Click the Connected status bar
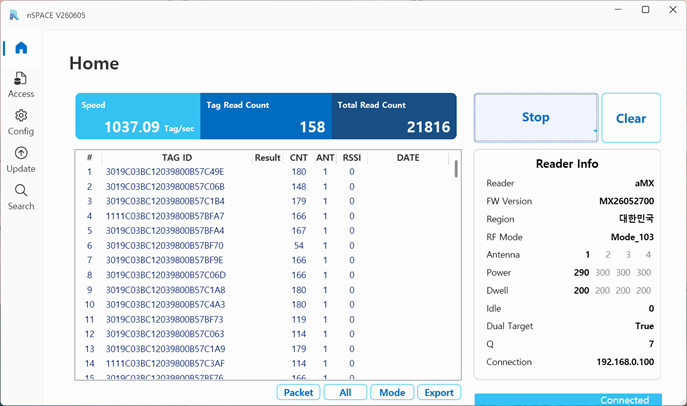Image resolution: width=687 pixels, height=406 pixels. pyautogui.click(x=568, y=399)
